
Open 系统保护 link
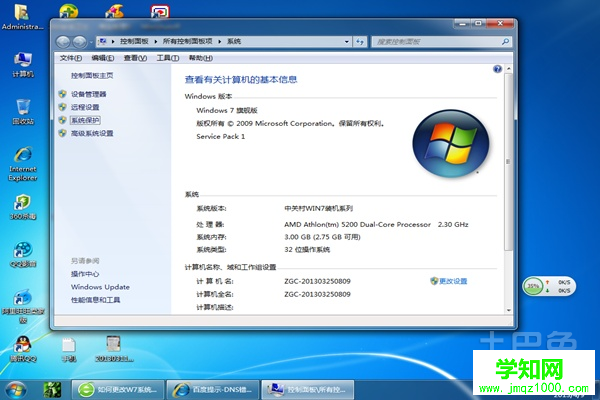pyautogui.click(x=85, y=120)
